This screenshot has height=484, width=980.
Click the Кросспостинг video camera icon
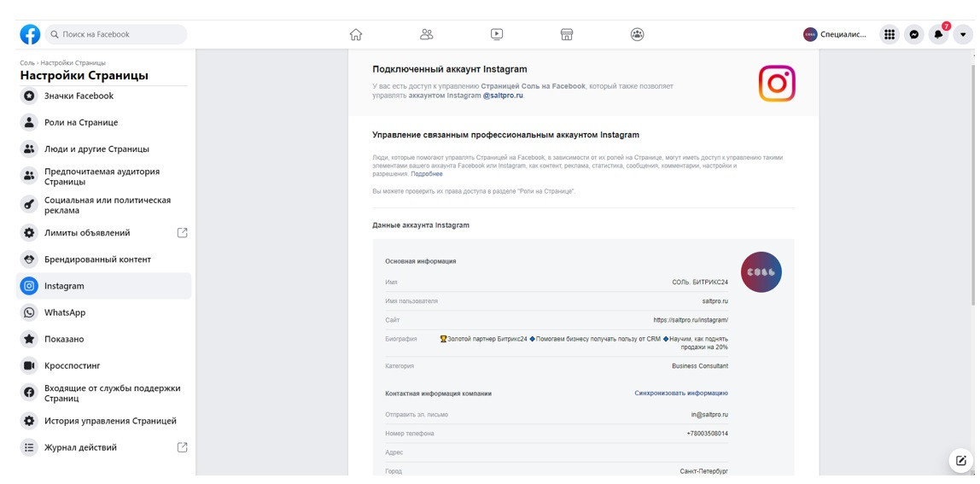pyautogui.click(x=29, y=365)
